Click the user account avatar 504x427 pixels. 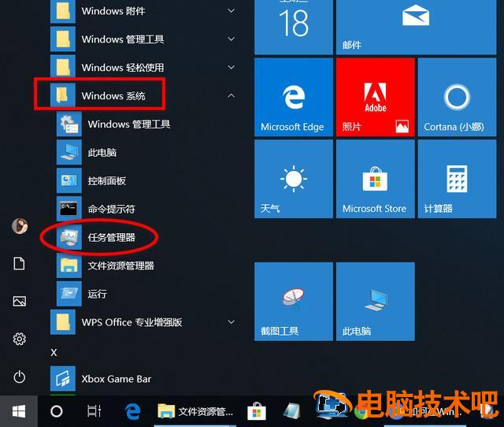[x=20, y=226]
